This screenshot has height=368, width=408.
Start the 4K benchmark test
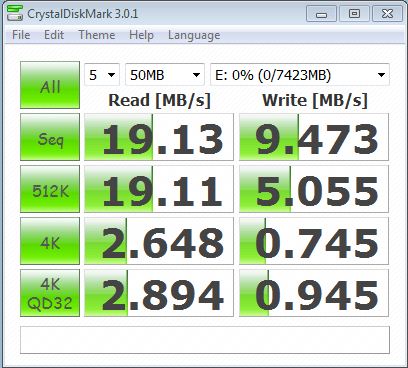tap(50, 241)
